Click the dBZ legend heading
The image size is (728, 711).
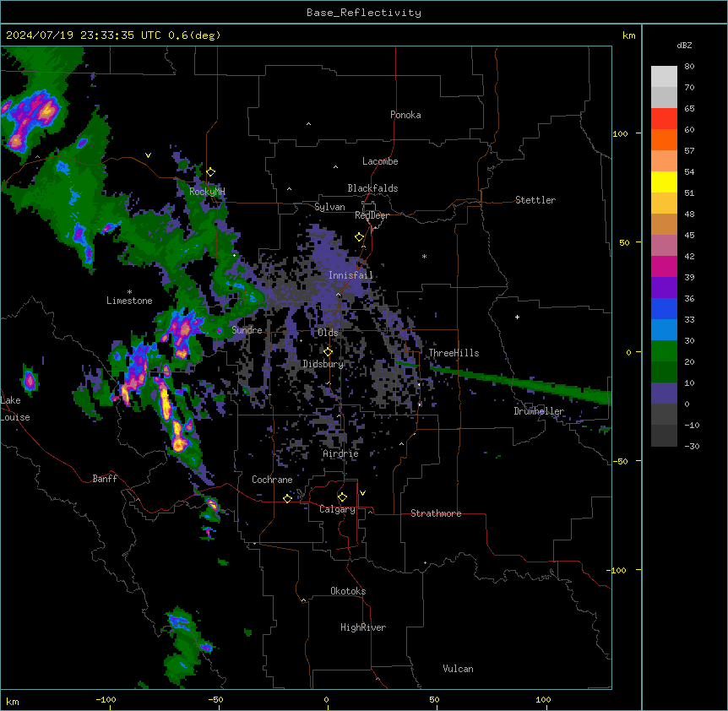pyautogui.click(x=684, y=45)
